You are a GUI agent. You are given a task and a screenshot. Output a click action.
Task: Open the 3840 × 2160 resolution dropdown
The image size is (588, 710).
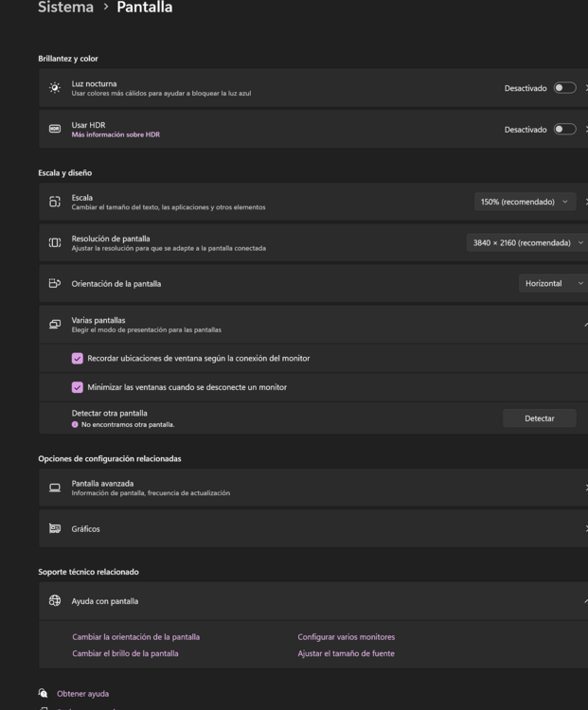click(x=527, y=243)
